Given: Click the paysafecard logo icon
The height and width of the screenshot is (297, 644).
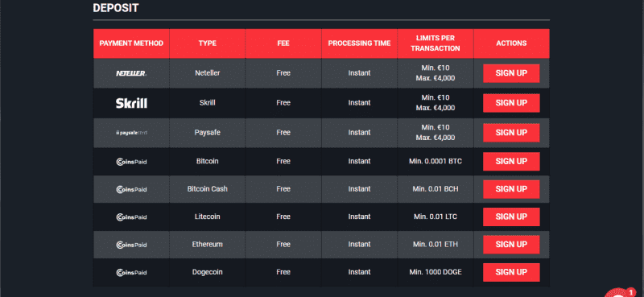Looking at the screenshot, I should pos(131,133).
